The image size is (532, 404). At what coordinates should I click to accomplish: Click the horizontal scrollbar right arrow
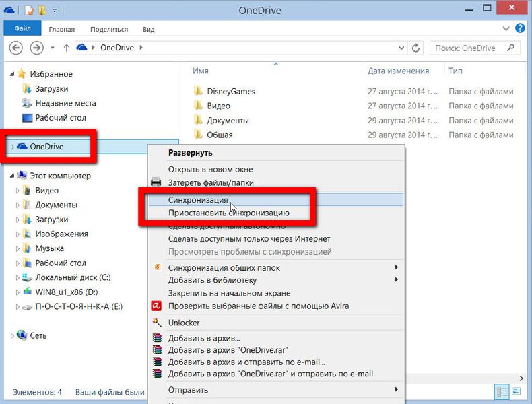(x=521, y=378)
